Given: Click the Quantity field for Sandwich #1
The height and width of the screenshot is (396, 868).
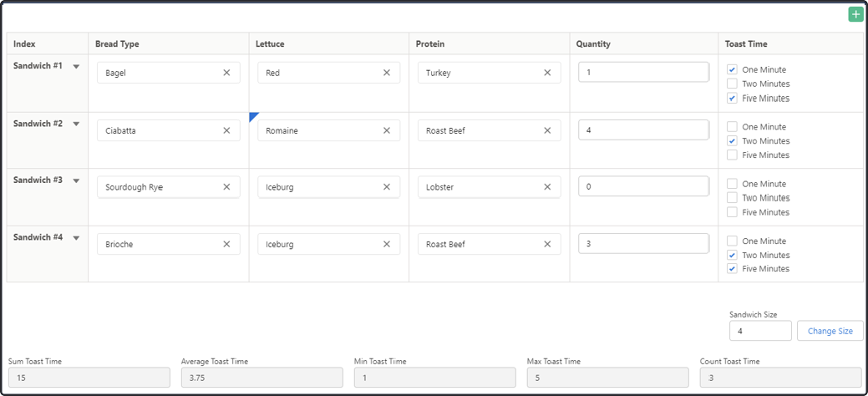Looking at the screenshot, I should pos(644,72).
